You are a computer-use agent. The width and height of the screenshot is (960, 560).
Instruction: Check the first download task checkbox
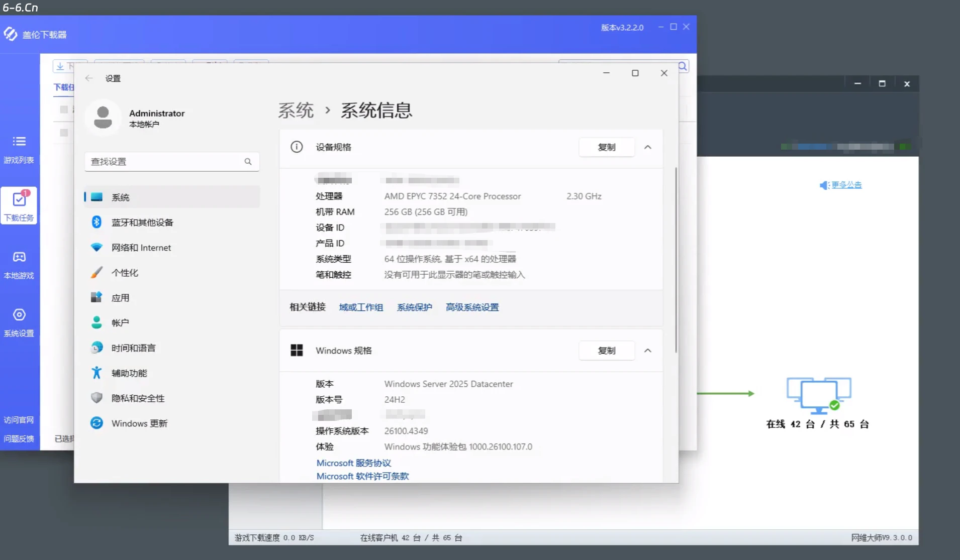pos(64,109)
